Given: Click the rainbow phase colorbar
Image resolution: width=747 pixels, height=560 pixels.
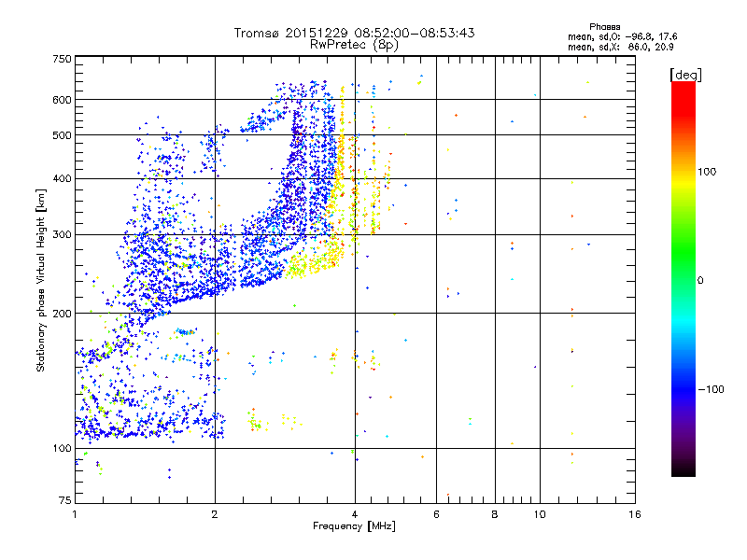Looking at the screenshot, I should click(x=684, y=278).
